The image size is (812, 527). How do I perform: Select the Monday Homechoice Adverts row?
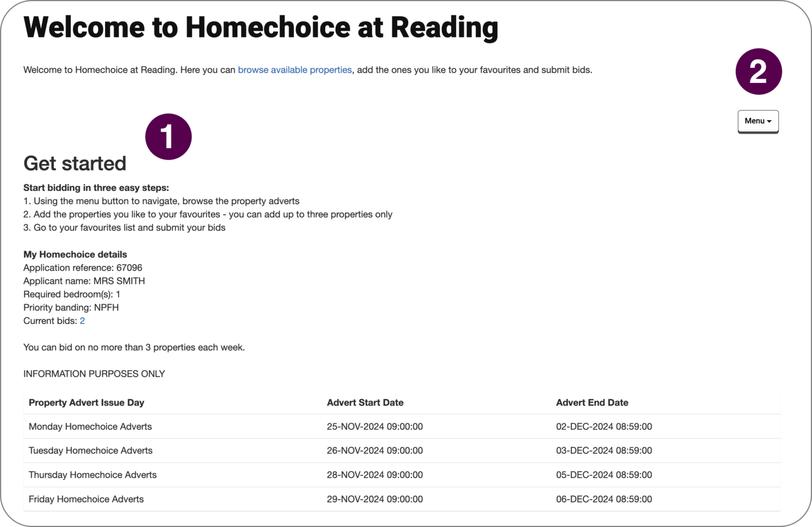click(90, 426)
